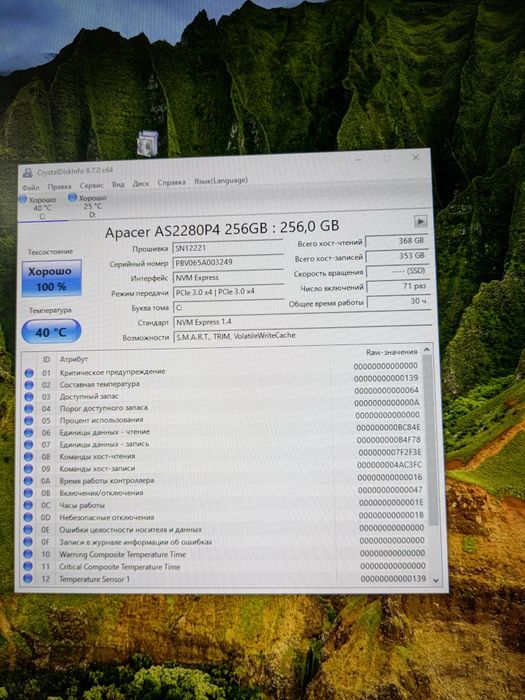Click status circle of Critical Composite Temperature Time

28,567
